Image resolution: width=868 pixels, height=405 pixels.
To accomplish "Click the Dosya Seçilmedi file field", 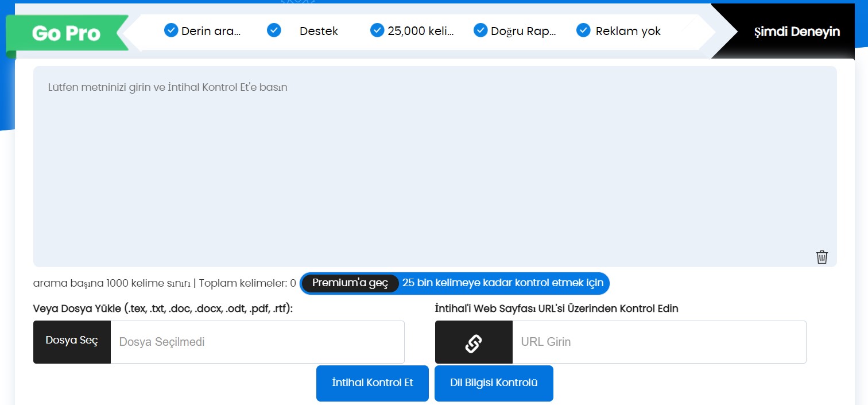I will 257,342.
